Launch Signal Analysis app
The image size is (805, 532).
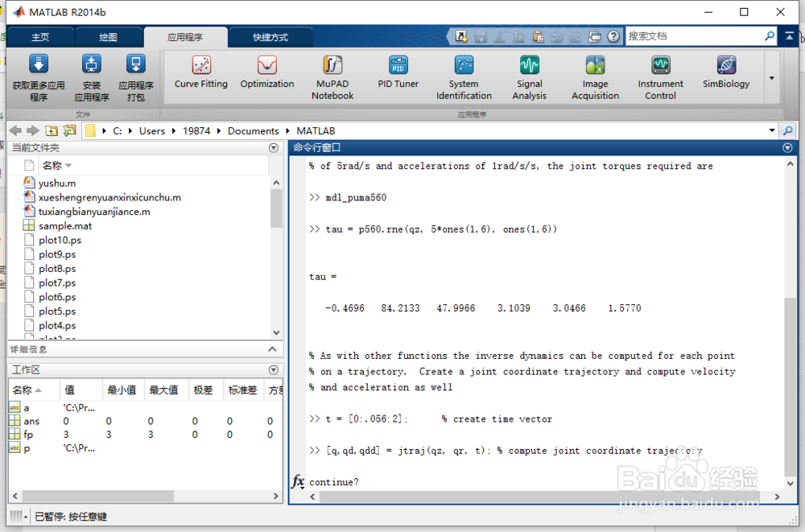[x=530, y=77]
